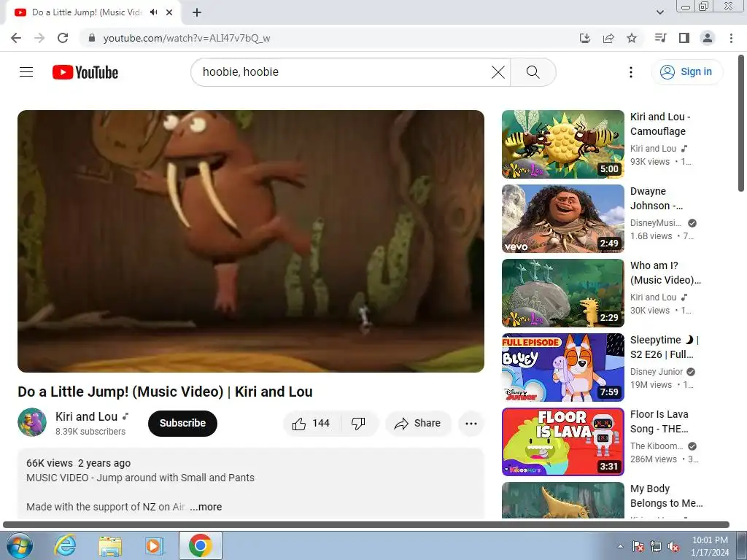The width and height of the screenshot is (747, 560).
Task: Open Action Center flag icon
Action: (638, 546)
